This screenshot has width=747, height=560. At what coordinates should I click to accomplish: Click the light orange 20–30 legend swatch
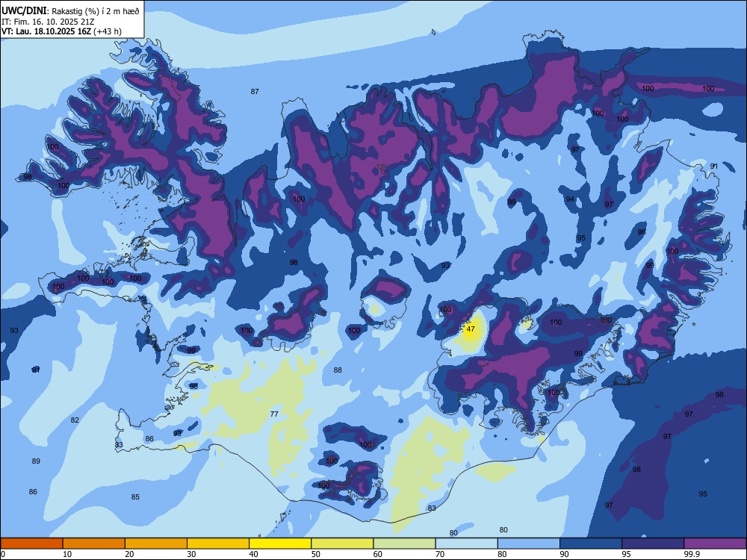(x=156, y=544)
